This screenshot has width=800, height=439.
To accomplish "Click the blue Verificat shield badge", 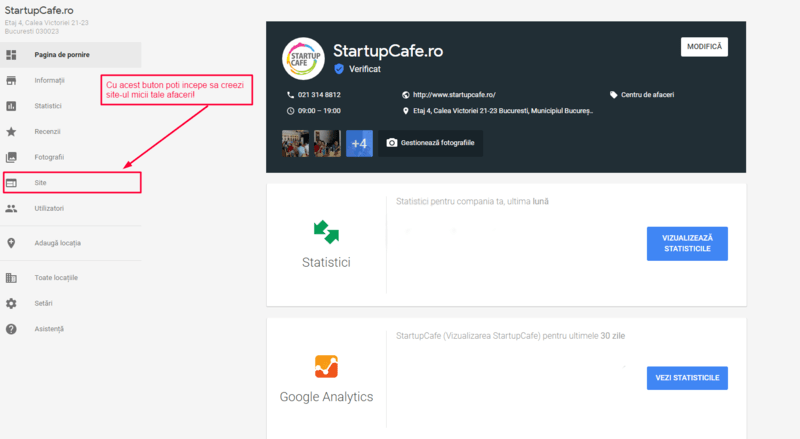I will coord(339,69).
